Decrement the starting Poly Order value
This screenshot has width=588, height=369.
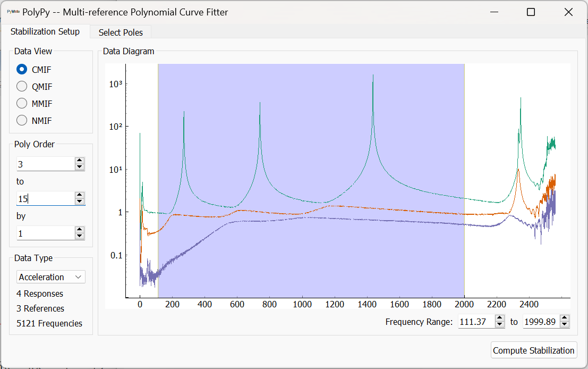coord(80,166)
